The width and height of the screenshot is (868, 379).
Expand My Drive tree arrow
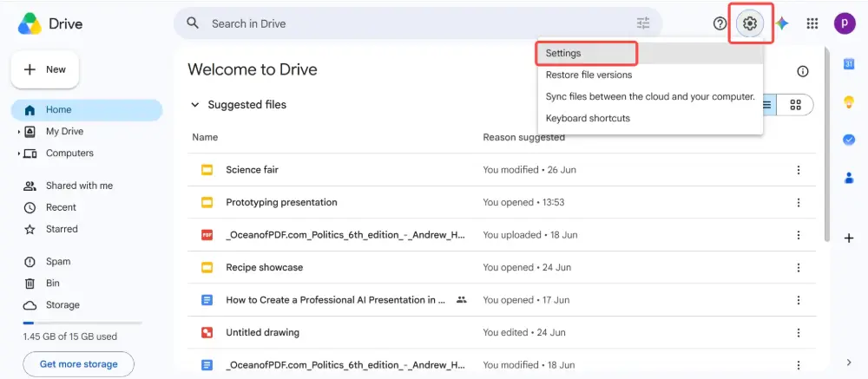[19, 132]
